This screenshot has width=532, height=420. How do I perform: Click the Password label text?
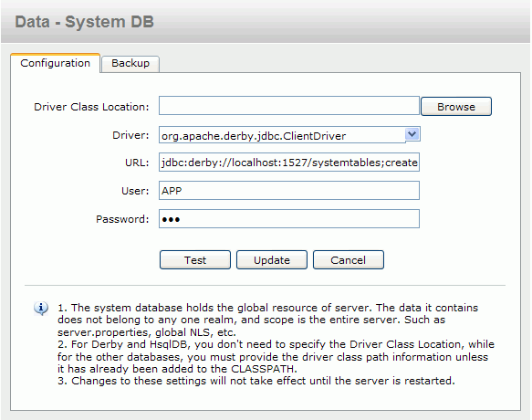pyautogui.click(x=122, y=219)
